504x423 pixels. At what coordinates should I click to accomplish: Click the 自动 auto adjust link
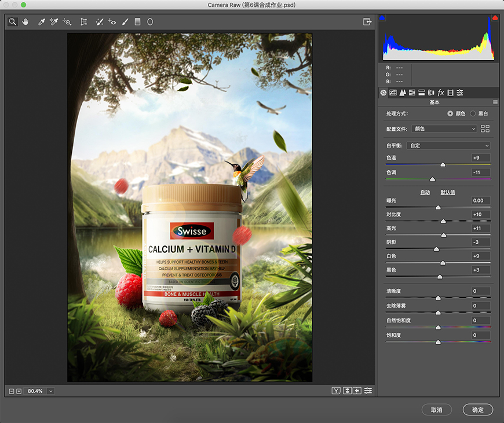point(425,192)
